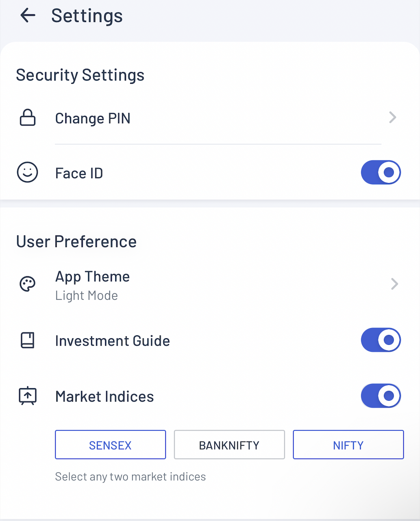The height and width of the screenshot is (521, 420).
Task: Disable the Face ID toggle
Action: pyautogui.click(x=381, y=173)
